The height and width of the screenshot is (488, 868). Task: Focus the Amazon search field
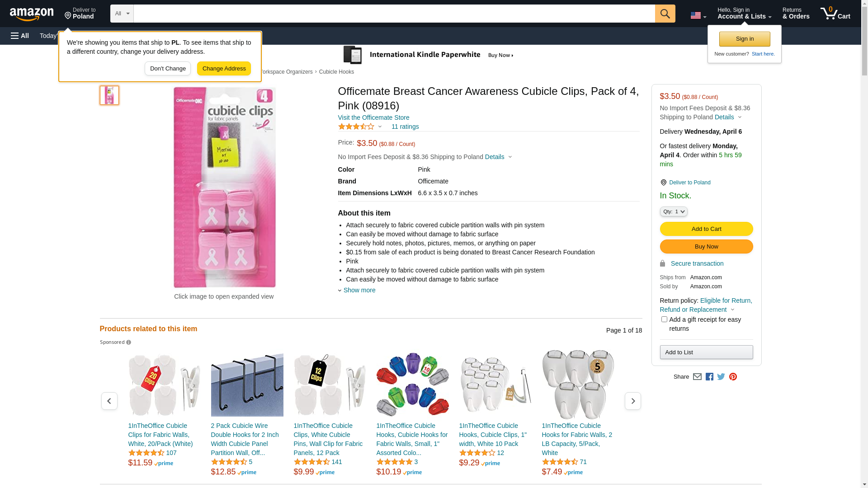tap(394, 14)
